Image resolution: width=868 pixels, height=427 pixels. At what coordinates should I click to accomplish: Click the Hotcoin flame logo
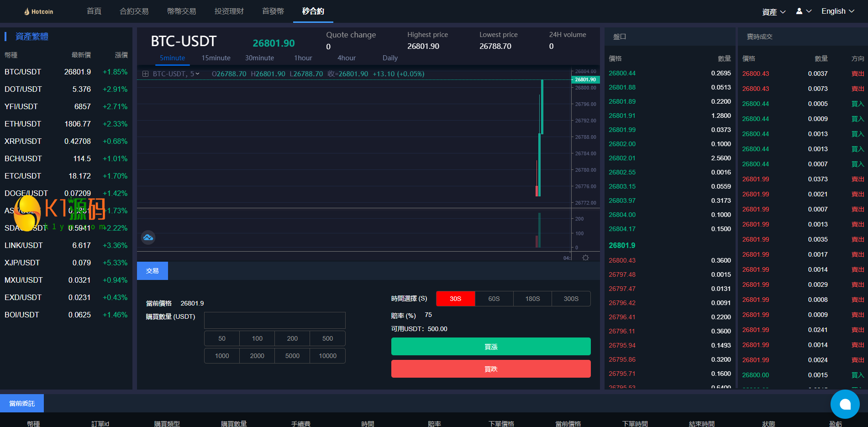(x=27, y=11)
